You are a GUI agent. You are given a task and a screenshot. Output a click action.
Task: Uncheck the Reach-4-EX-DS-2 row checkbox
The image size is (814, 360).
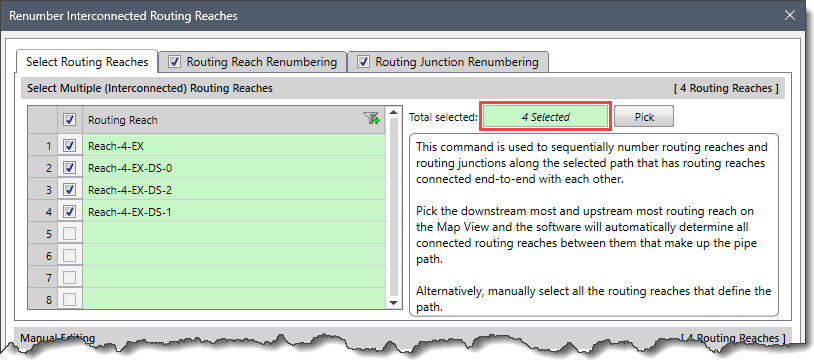click(x=70, y=190)
